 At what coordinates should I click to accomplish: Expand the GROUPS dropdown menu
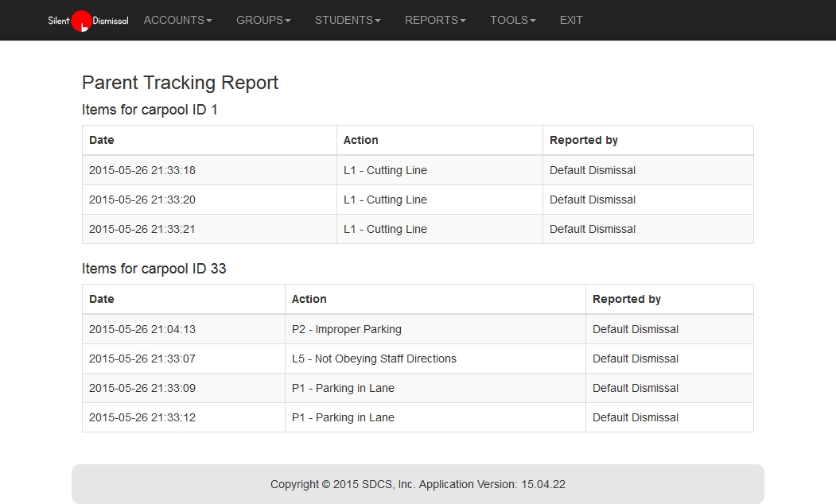pos(263,20)
